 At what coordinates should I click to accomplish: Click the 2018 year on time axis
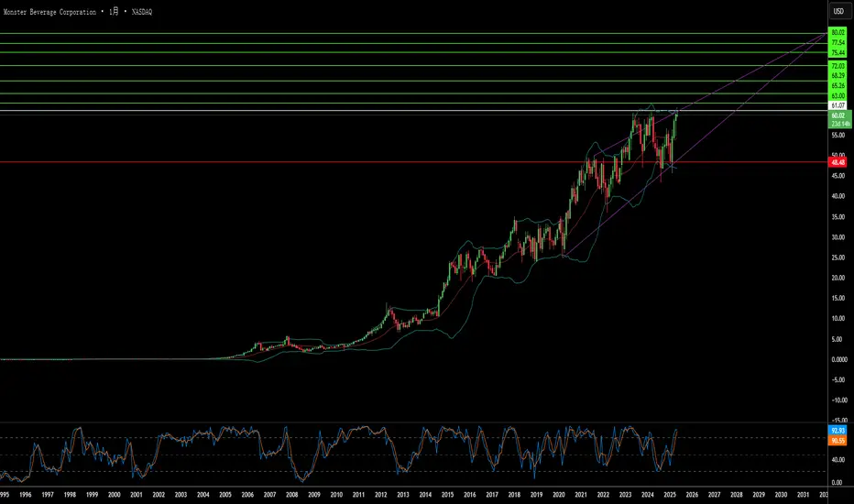(x=514, y=495)
